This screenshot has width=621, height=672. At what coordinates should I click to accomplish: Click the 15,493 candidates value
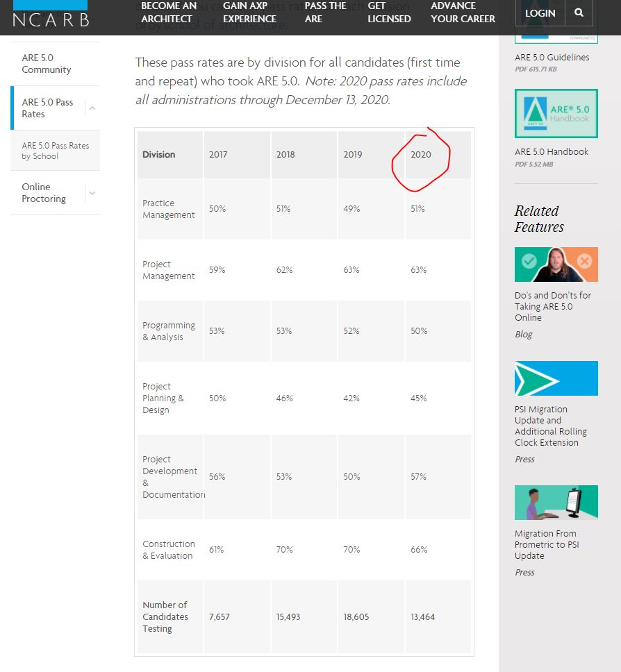click(288, 616)
